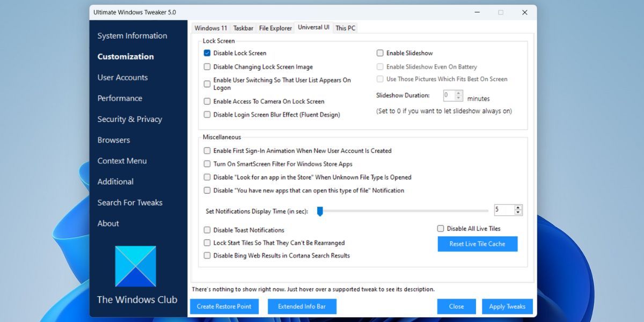Adjust the notifications display time slider

pos(320,211)
